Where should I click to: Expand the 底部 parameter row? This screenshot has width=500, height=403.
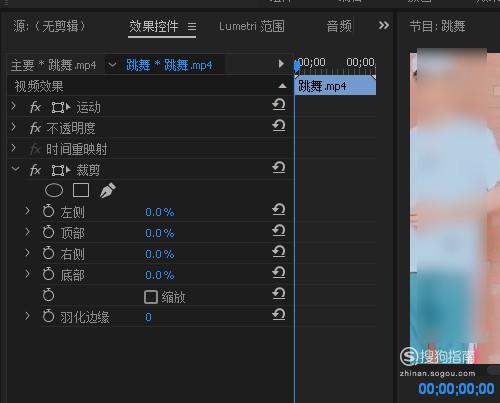pos(28,274)
